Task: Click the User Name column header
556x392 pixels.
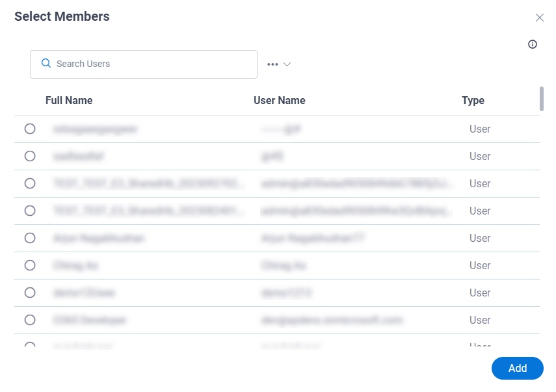Action: point(280,100)
